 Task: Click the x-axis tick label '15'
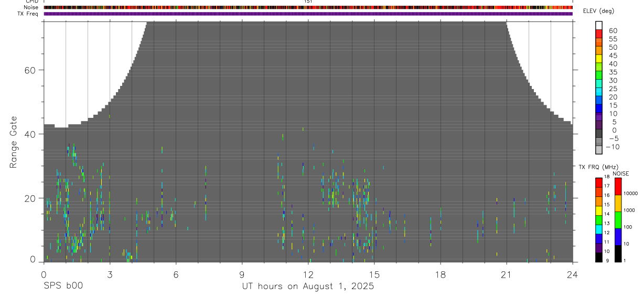374,274
